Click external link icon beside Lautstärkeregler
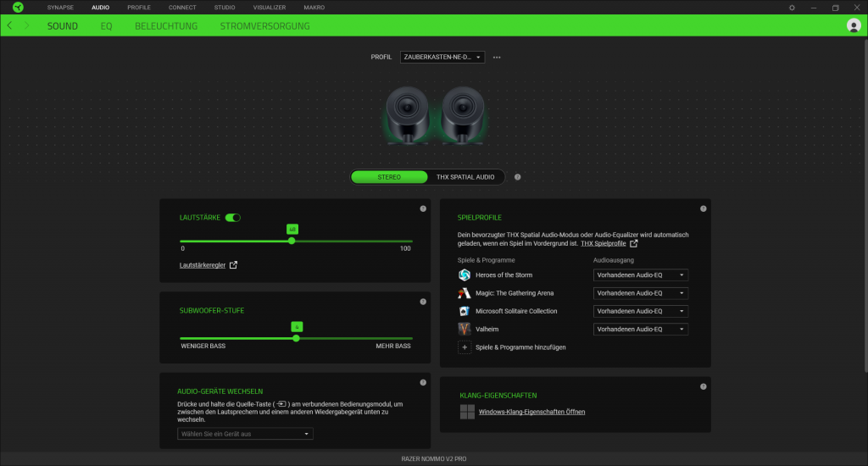The image size is (868, 466). click(x=234, y=265)
